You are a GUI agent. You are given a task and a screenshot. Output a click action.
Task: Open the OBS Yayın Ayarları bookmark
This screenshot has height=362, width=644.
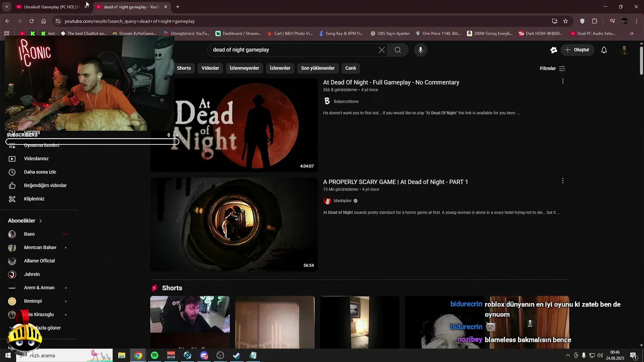pos(390,34)
